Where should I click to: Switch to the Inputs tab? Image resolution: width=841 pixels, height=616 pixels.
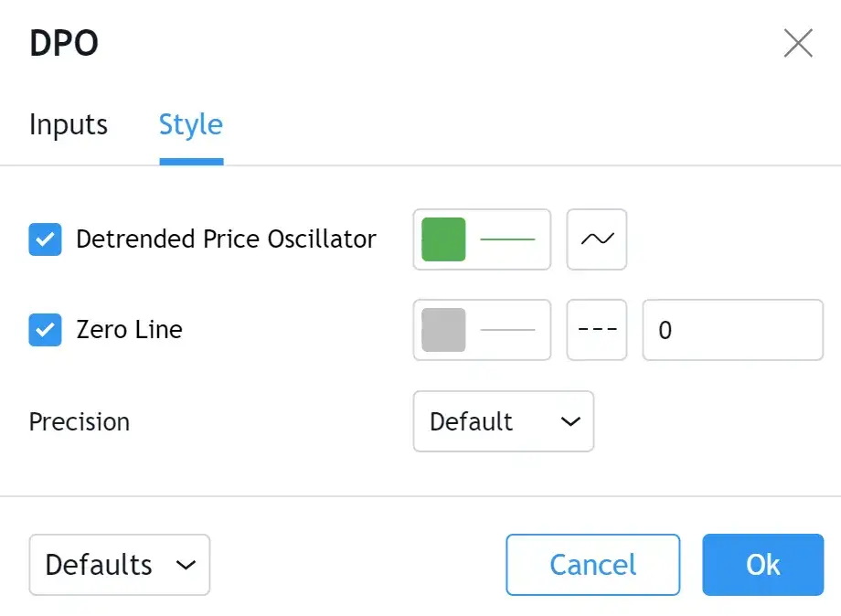[69, 125]
